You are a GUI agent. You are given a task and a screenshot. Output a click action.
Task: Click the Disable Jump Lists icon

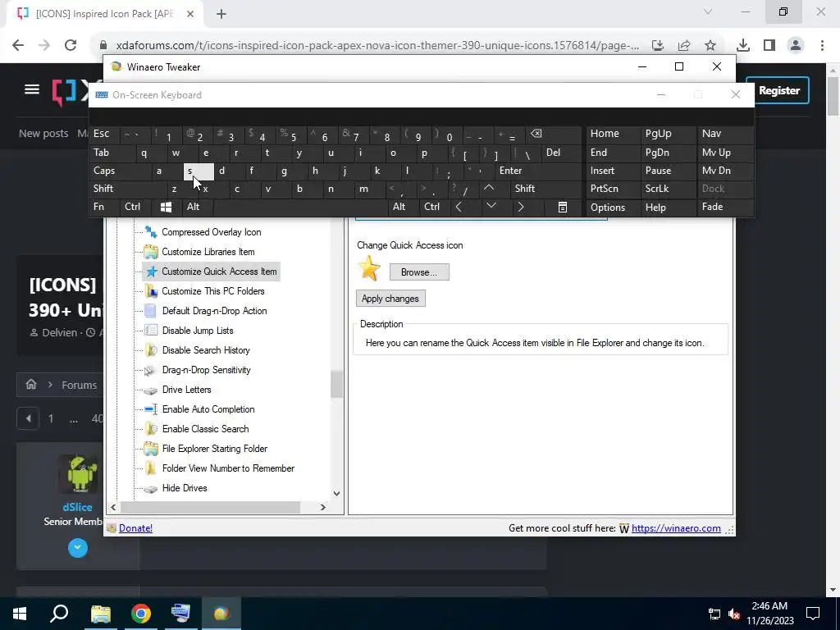point(151,331)
